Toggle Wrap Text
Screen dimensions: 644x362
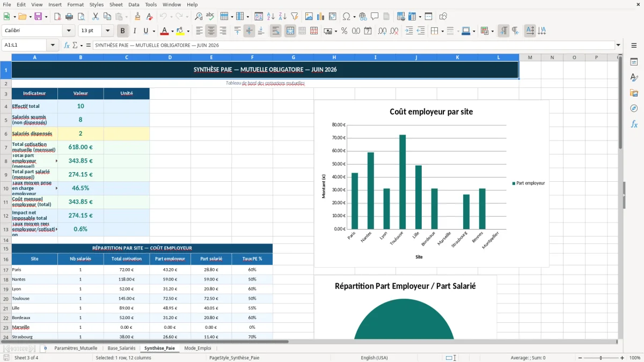click(275, 31)
